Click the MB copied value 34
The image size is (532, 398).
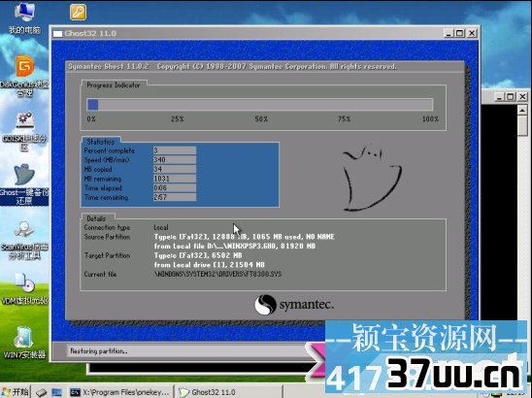(x=175, y=169)
